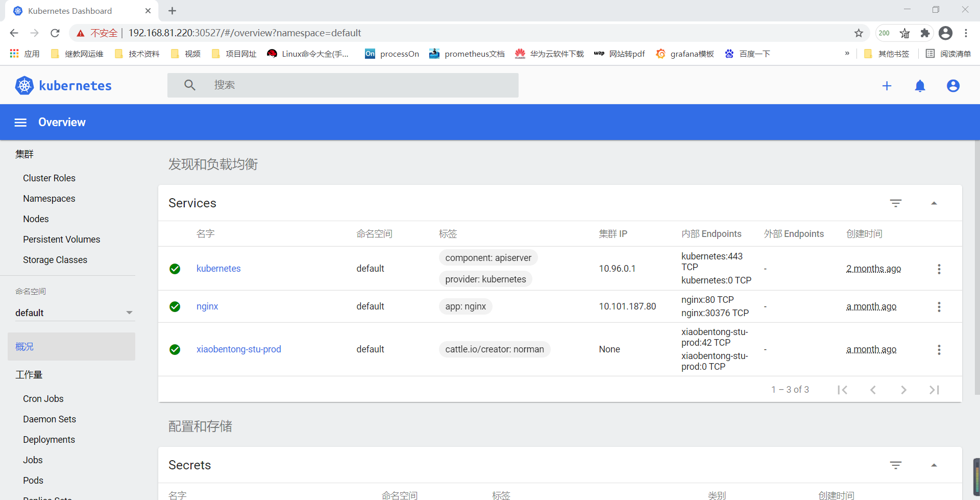The height and width of the screenshot is (500, 980).
Task: Select Pods under 工作量
Action: pyautogui.click(x=33, y=480)
